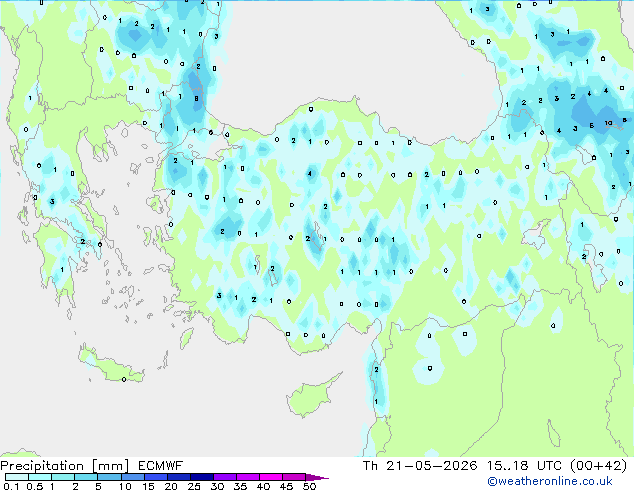Click the "35" legend scale label
Screen dimensions: 634x490
240,486
